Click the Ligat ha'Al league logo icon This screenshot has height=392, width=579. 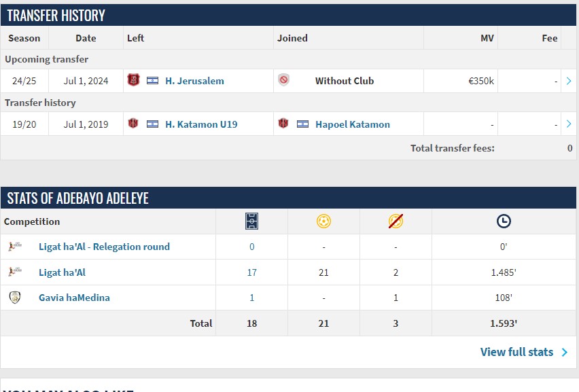15,272
